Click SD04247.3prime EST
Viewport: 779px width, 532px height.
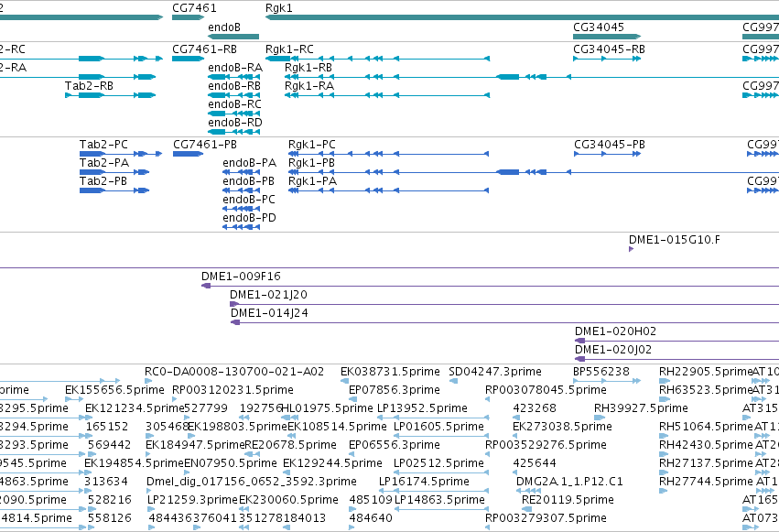(x=495, y=372)
